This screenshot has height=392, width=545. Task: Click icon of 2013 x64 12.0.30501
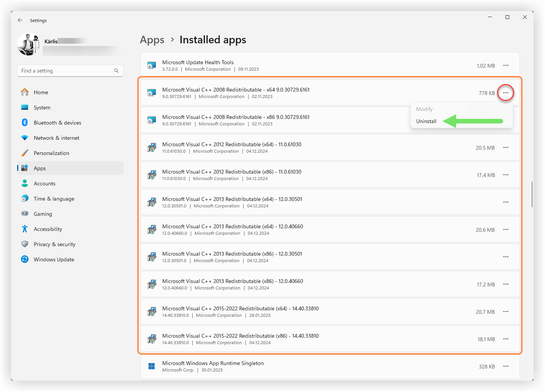point(152,202)
